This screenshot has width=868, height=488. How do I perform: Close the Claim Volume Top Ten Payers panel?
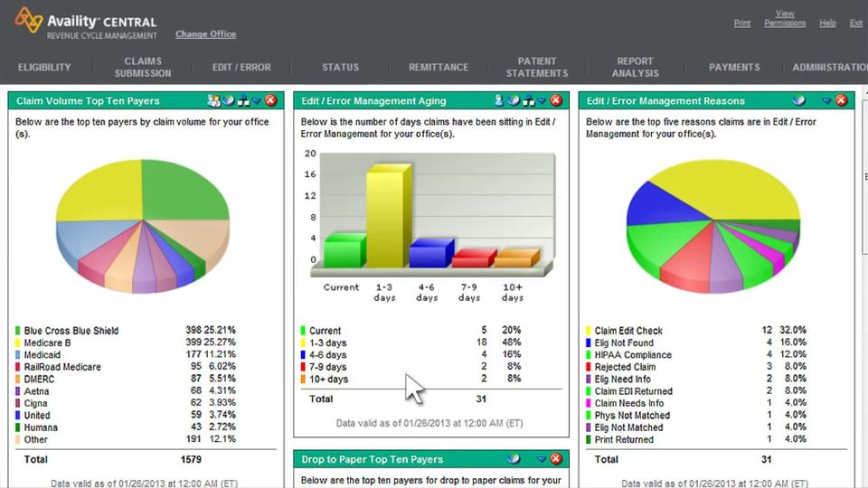point(270,100)
